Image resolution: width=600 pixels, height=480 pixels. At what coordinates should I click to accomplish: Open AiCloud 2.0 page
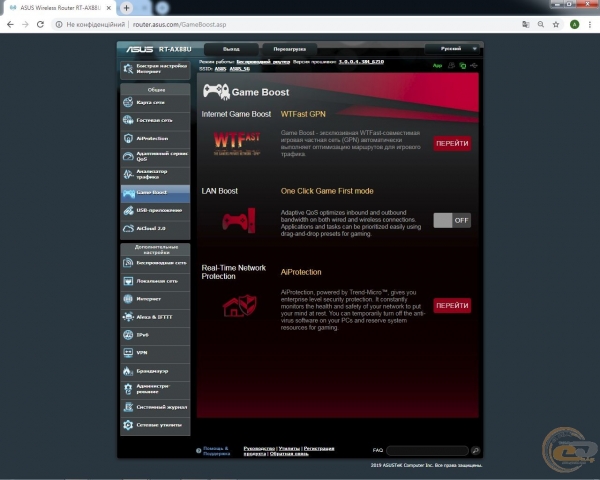tap(155, 229)
